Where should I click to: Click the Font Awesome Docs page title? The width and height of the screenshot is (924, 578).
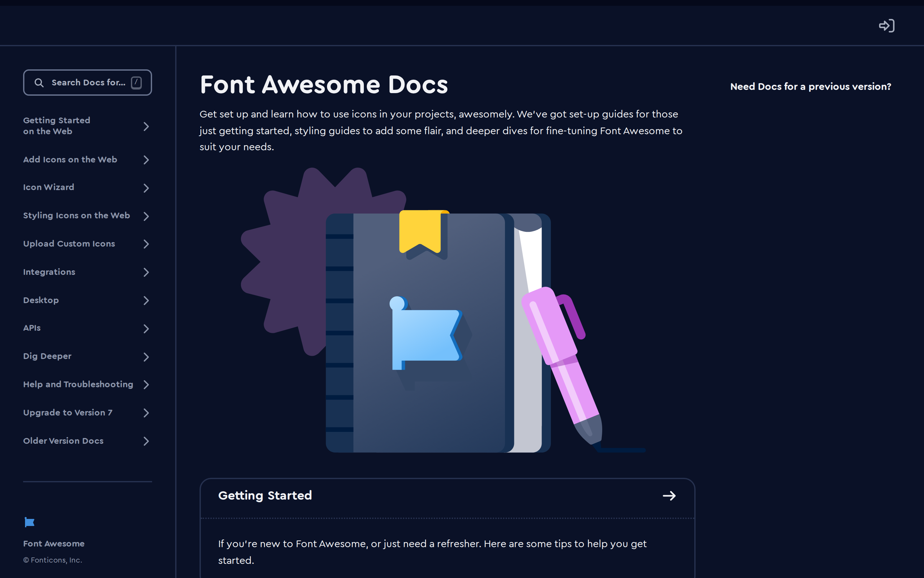(324, 84)
